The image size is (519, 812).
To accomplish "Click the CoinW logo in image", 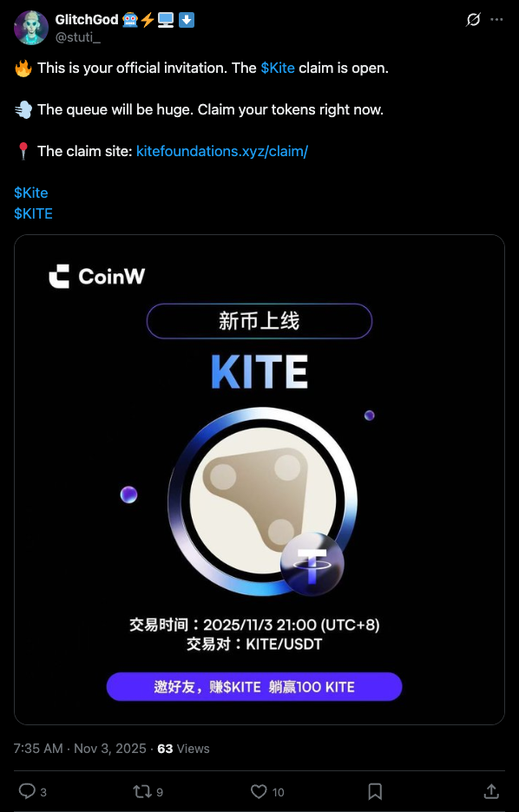I will (x=97, y=276).
